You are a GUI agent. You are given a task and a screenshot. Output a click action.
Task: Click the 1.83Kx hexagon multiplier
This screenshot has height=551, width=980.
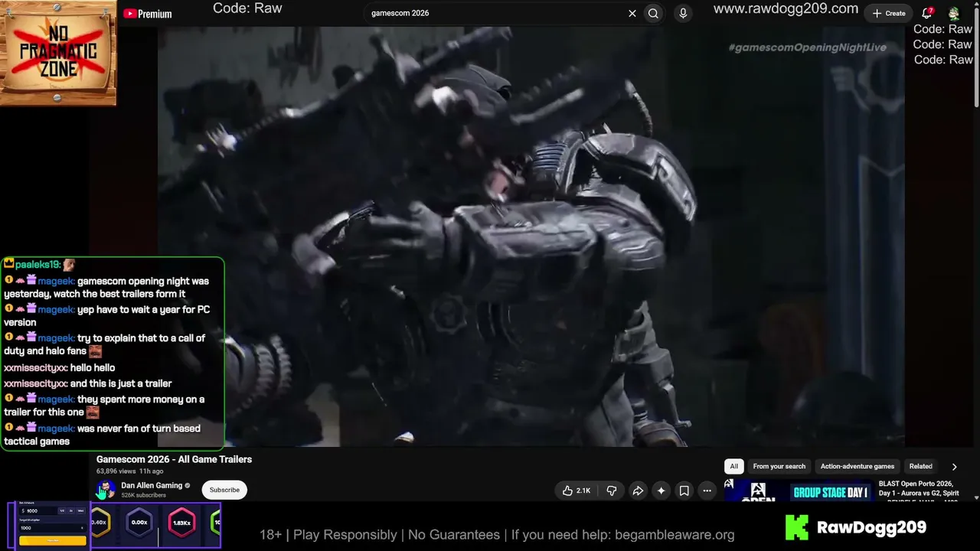pyautogui.click(x=181, y=523)
